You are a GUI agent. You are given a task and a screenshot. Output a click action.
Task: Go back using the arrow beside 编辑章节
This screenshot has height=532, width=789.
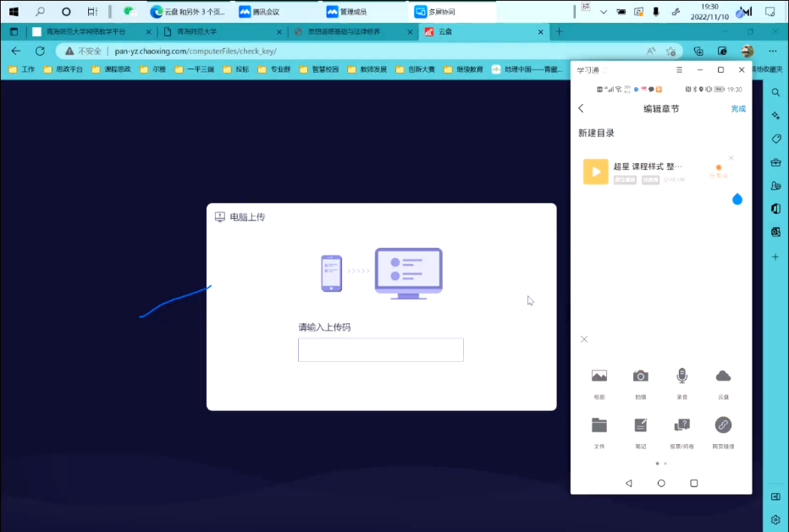582,109
